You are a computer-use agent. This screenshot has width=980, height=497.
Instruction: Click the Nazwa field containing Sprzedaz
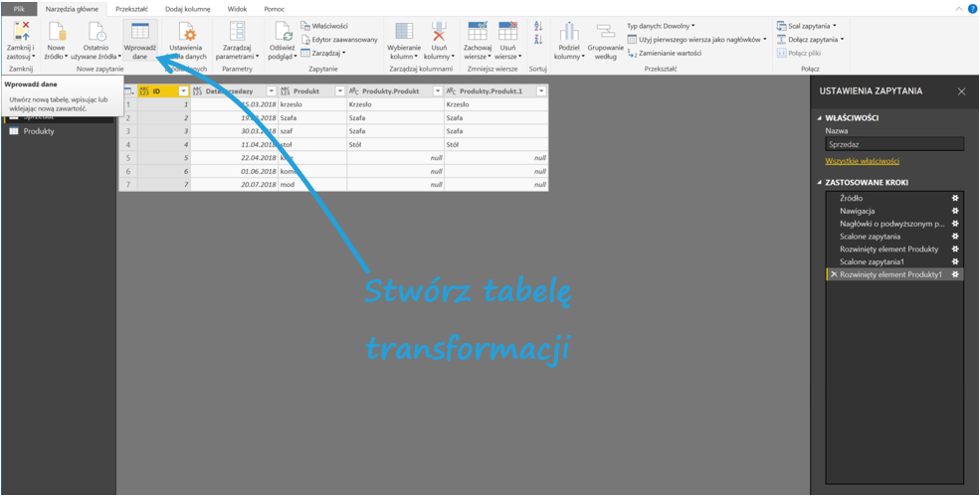893,144
